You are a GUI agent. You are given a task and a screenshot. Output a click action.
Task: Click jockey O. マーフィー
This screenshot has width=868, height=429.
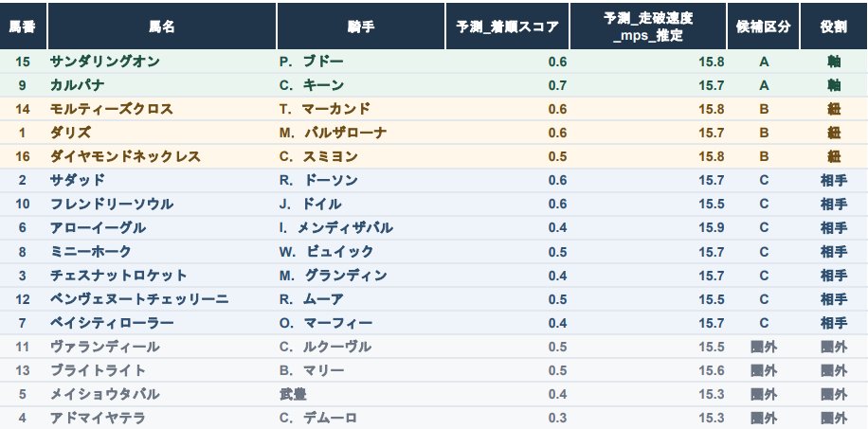[x=326, y=323]
